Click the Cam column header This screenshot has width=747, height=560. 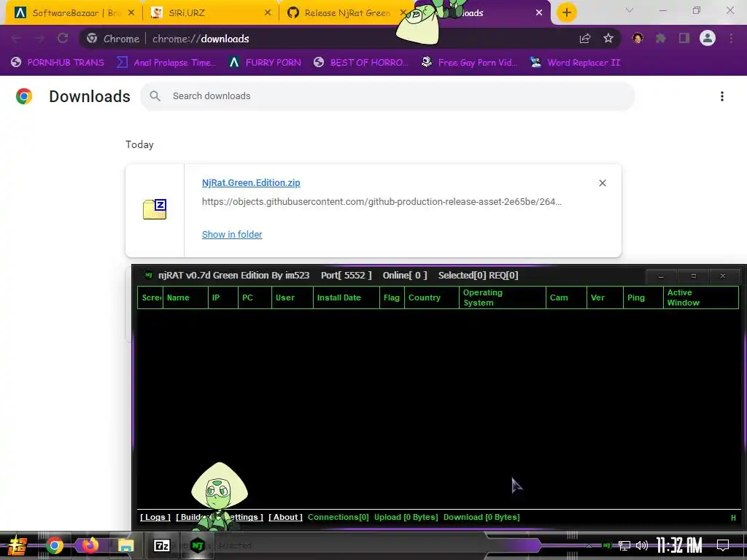(566, 297)
